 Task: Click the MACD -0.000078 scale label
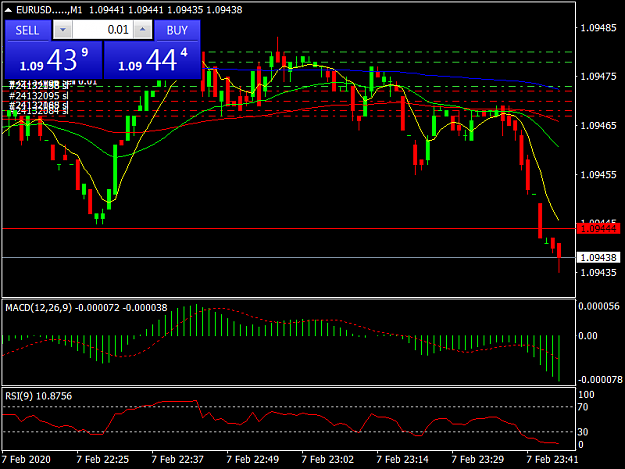pyautogui.click(x=600, y=380)
